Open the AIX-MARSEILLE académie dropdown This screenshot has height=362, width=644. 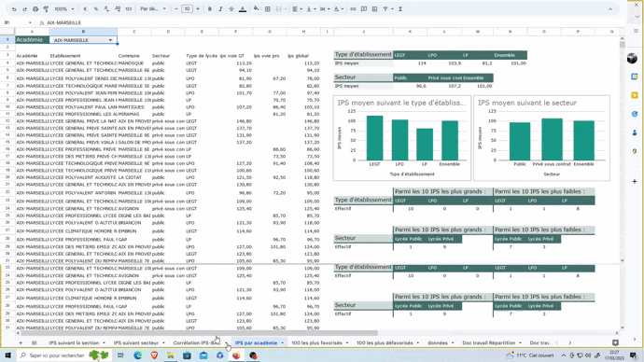[110, 40]
